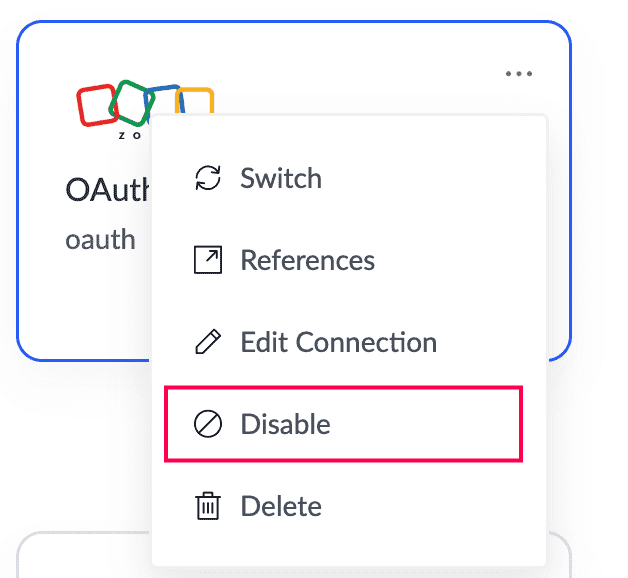Image resolution: width=628 pixels, height=578 pixels.
Task: Click the Switch circular arrows icon
Action: coord(207,179)
